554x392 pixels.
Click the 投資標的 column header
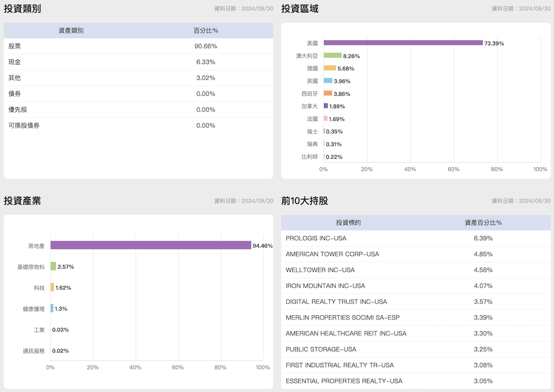pos(348,223)
